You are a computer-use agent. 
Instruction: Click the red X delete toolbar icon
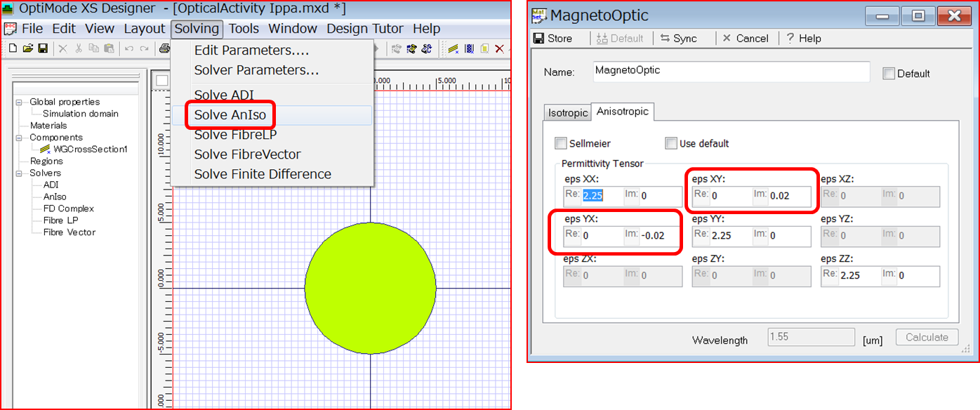pyautogui.click(x=500, y=48)
